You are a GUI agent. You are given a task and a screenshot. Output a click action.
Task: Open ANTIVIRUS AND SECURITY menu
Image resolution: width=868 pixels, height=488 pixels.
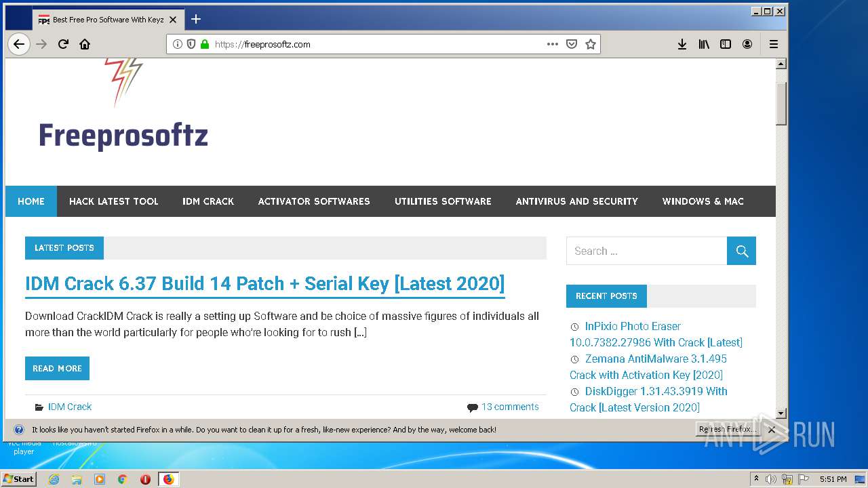[577, 201]
